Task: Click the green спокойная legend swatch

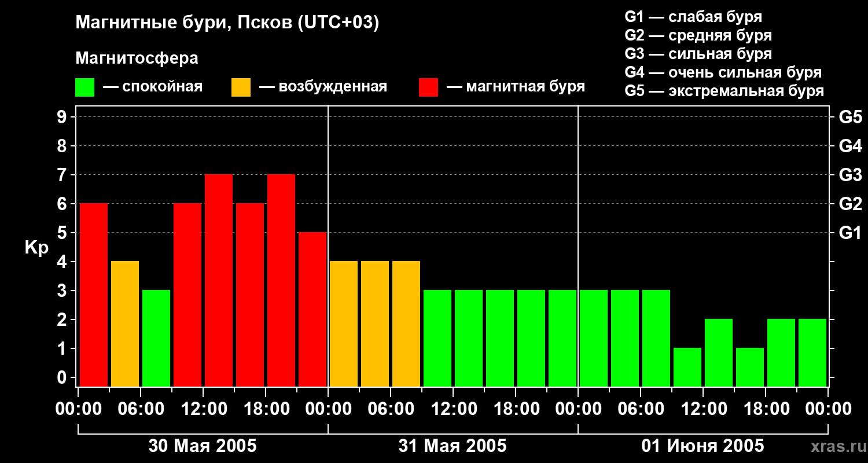Action: pos(85,87)
